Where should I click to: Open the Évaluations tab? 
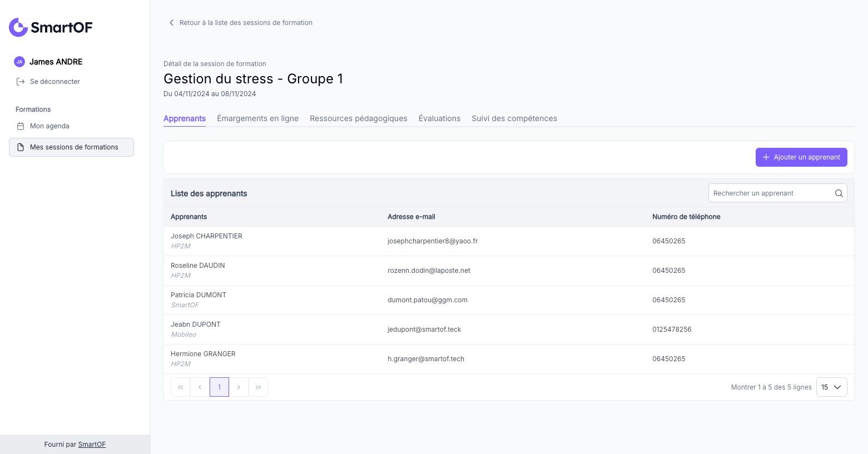point(439,118)
